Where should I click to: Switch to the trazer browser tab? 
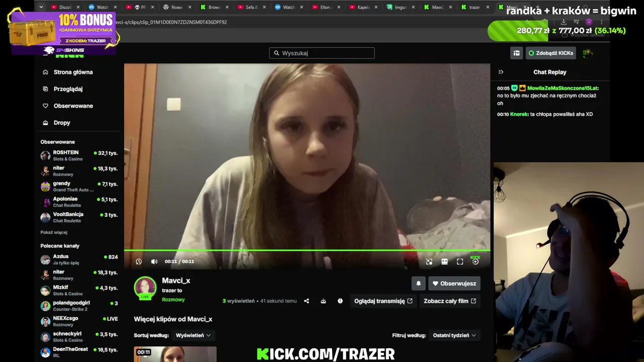(x=474, y=7)
